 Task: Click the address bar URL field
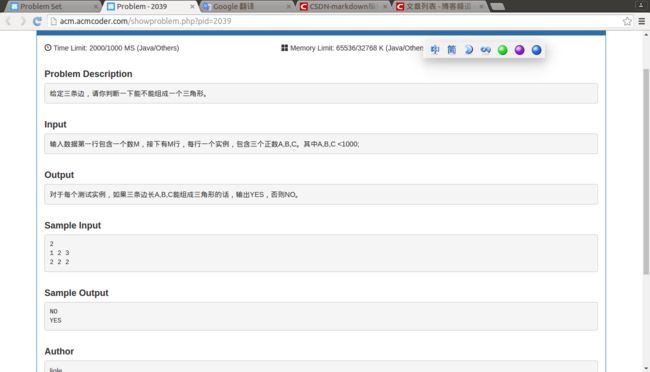340,21
